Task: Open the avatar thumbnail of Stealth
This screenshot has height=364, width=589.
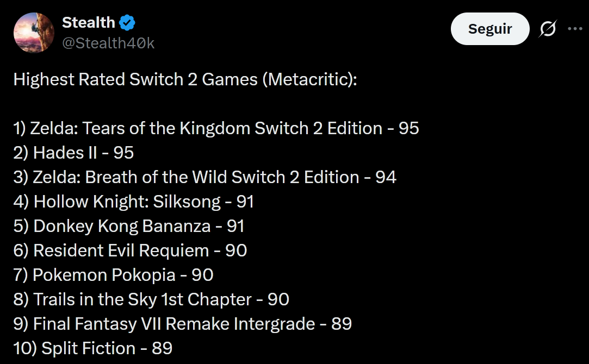Action: (x=33, y=33)
